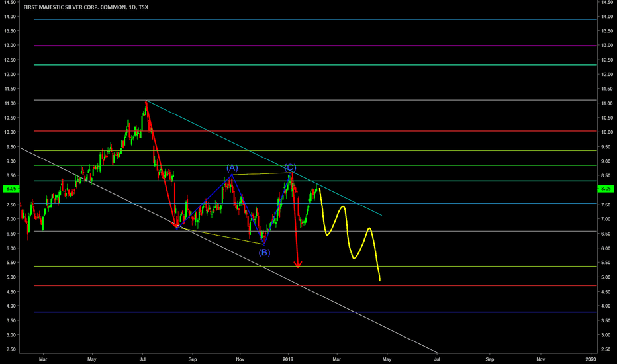Select the red horizontal line near 4.70

point(315,286)
